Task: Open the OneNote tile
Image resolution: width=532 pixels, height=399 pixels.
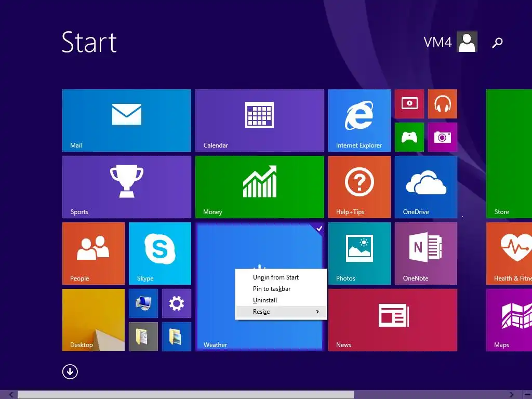Action: (x=426, y=254)
